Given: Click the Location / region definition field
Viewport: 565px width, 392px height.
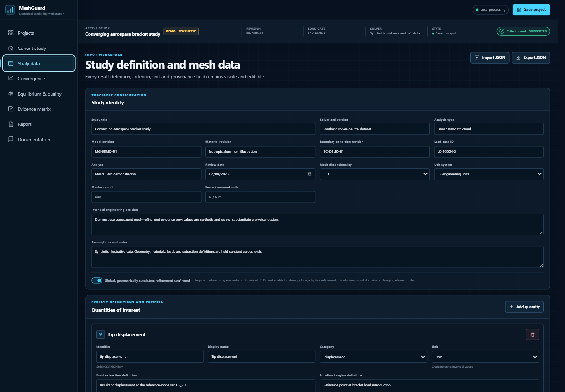Looking at the screenshot, I should 429,385.
